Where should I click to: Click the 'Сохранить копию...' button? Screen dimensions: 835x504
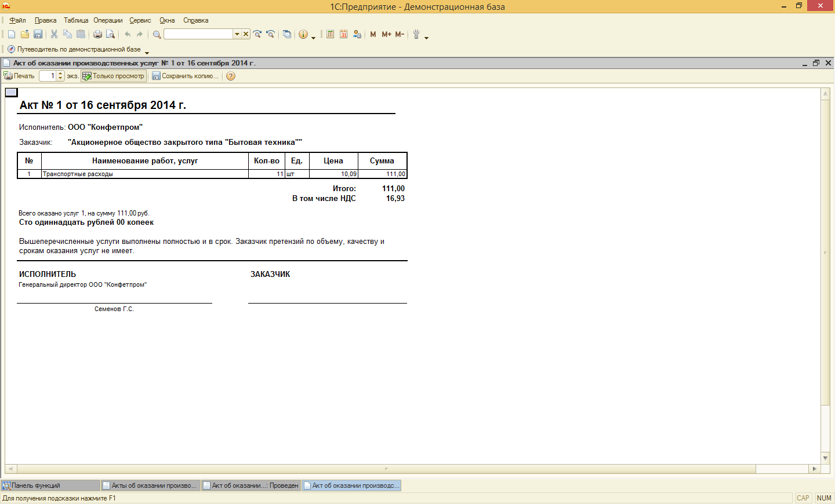[x=186, y=76]
